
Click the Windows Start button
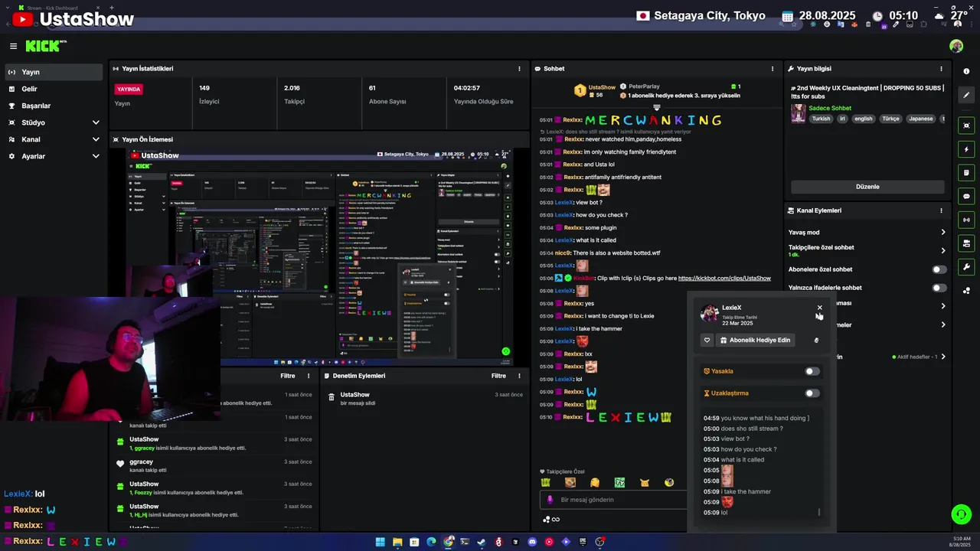click(380, 542)
